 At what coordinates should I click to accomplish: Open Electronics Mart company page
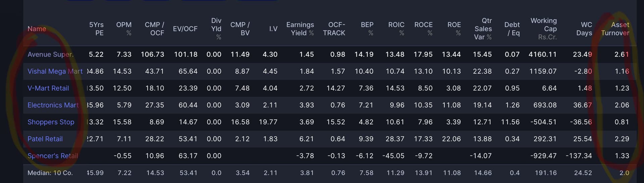pyautogui.click(x=53, y=105)
